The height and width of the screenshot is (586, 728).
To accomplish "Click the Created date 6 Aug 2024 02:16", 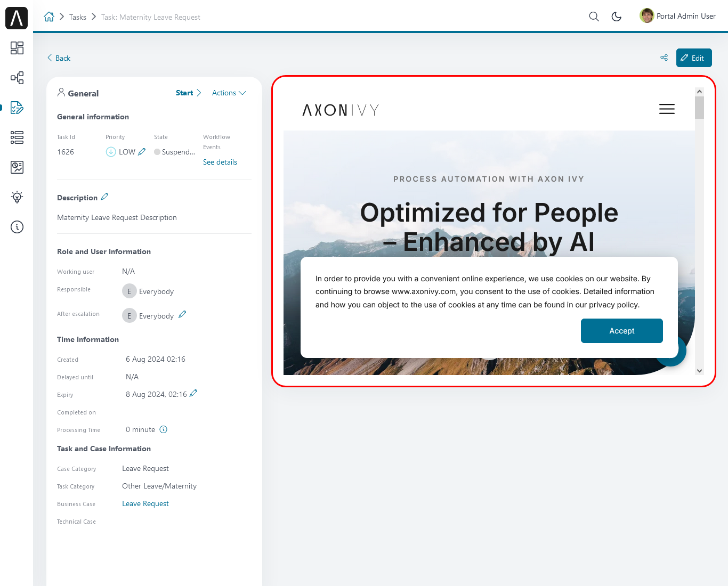I will pos(156,359).
